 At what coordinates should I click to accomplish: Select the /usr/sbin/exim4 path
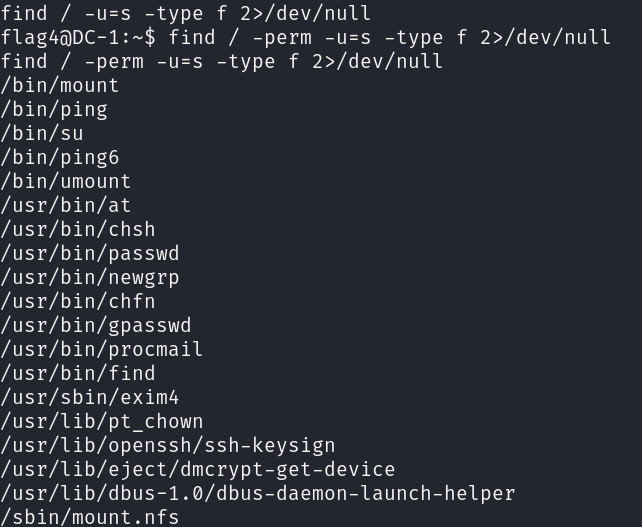(90, 398)
